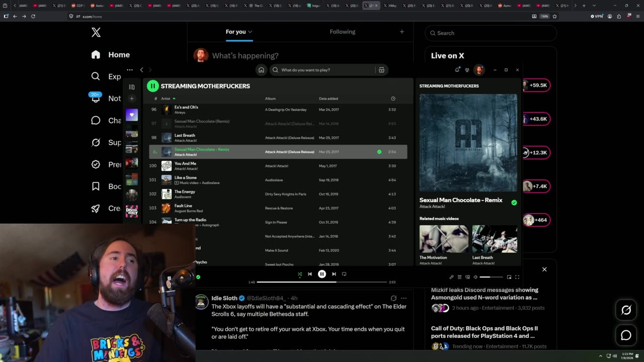The height and width of the screenshot is (362, 644).
Task: Select the Last Breath track by Attack Attack!
Action: (278, 138)
